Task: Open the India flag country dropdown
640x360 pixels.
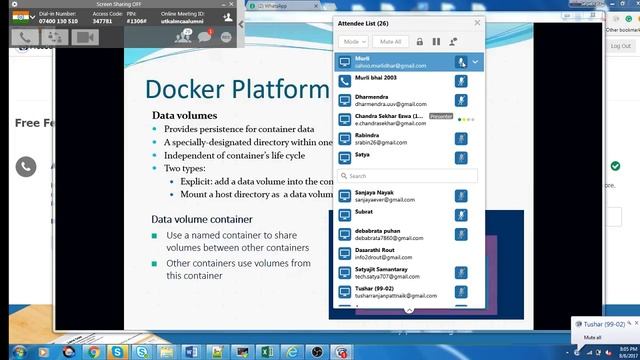Action: click(24, 17)
